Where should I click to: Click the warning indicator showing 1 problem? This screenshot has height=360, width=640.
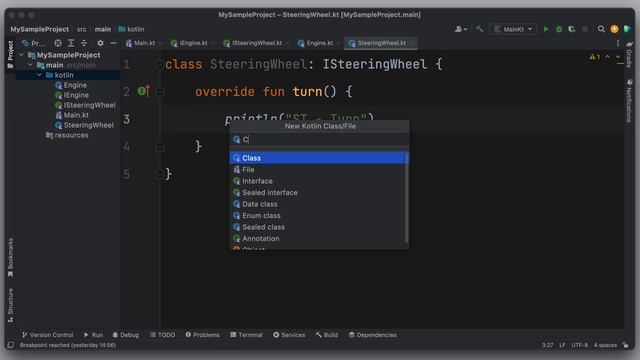pos(595,57)
